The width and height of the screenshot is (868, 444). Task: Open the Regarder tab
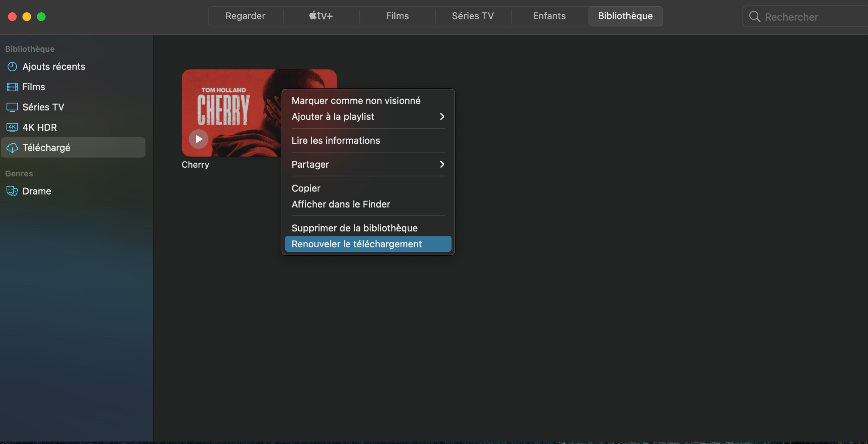click(245, 16)
